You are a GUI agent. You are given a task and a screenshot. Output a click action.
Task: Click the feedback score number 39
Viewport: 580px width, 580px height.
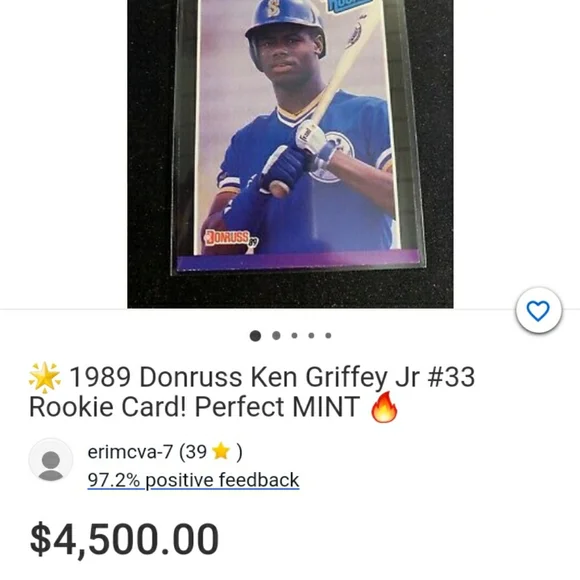[x=196, y=452]
